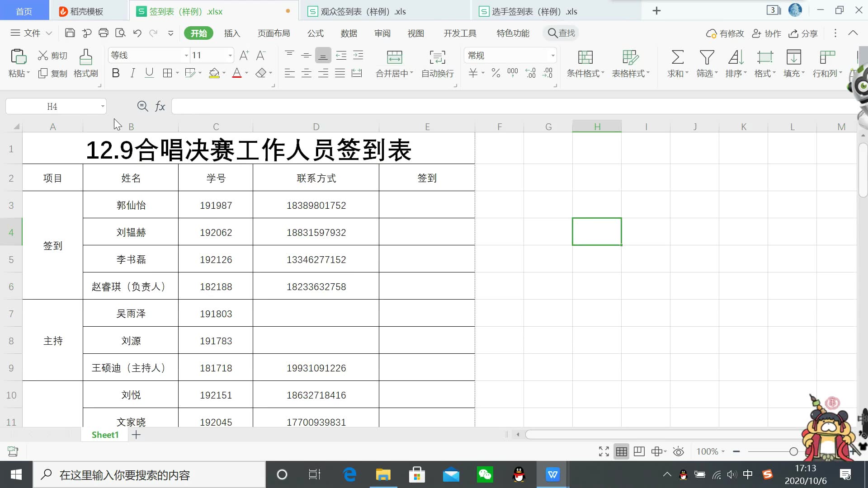Open WeChat from the taskbar
868x488 pixels.
tap(485, 474)
